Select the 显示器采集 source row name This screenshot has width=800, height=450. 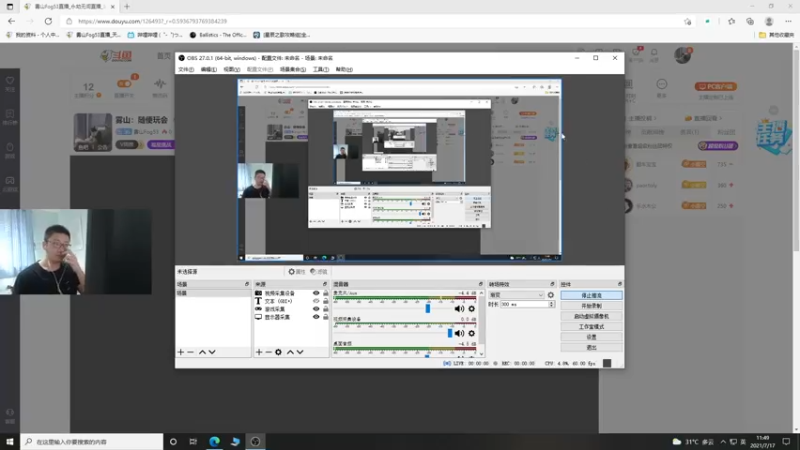(277, 317)
